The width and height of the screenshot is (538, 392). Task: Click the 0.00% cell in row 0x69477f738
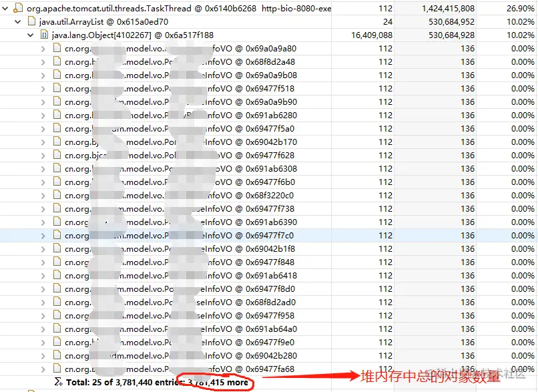[523, 209]
